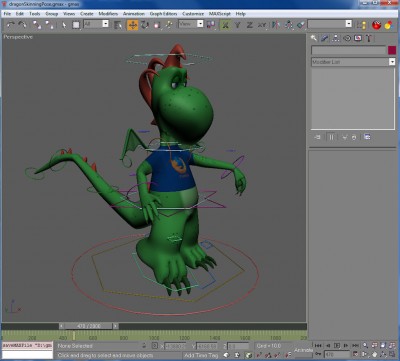Switch to the Utilities hammer tab
This screenshot has width=400, height=361.
pyautogui.click(x=369, y=38)
